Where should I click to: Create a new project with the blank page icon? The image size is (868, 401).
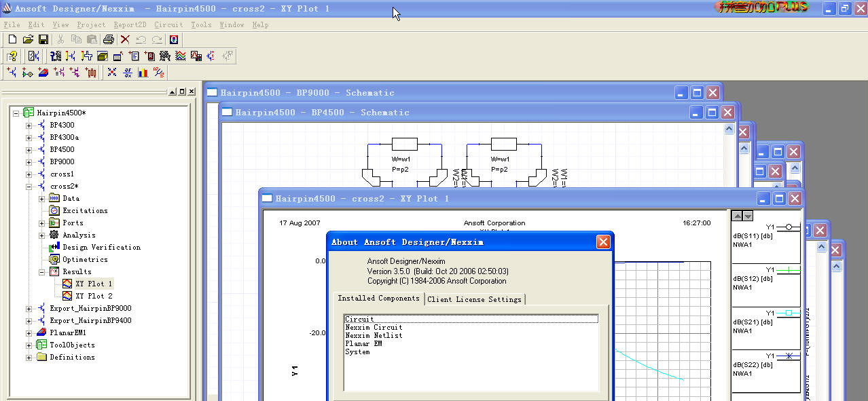coord(12,40)
